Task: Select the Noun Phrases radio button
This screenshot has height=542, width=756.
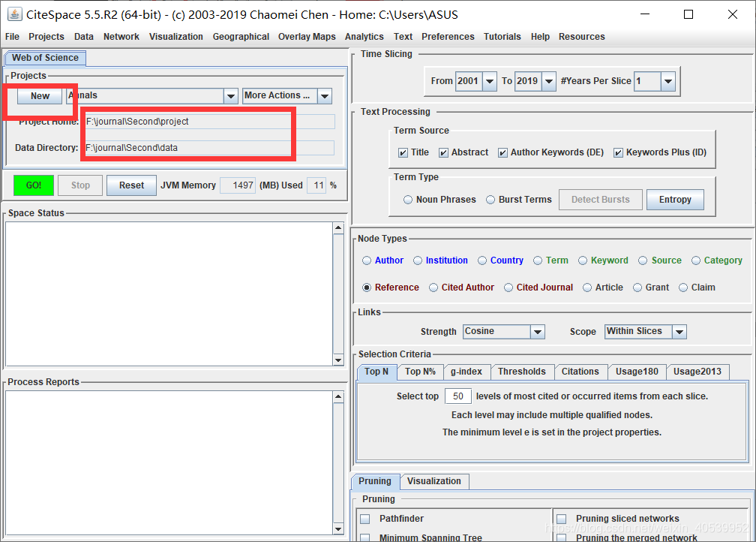Action: pyautogui.click(x=408, y=200)
